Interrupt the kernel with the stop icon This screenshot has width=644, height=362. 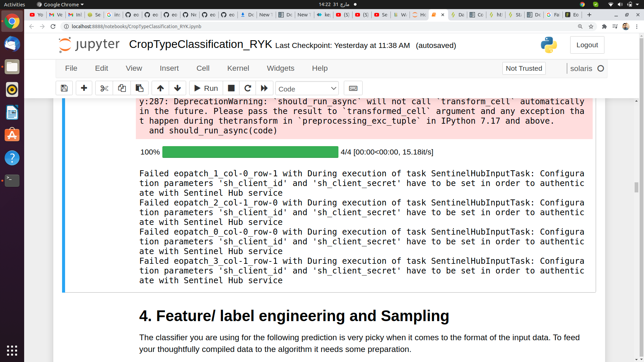(x=231, y=88)
